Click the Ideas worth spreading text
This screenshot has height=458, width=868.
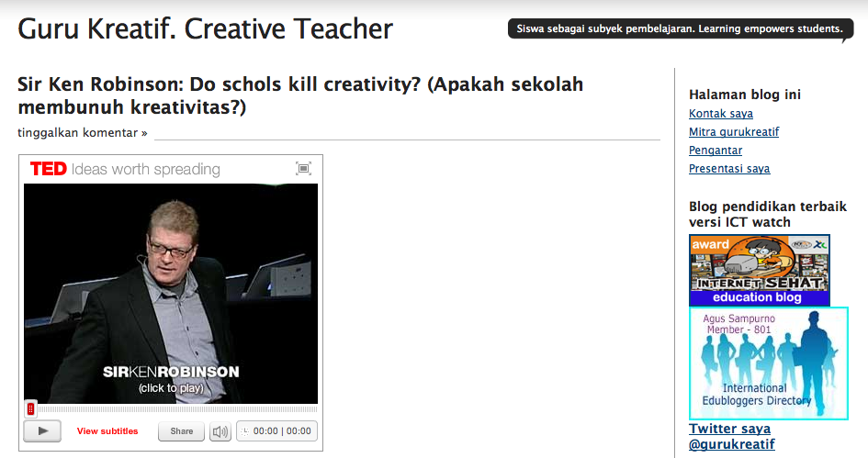[146, 169]
